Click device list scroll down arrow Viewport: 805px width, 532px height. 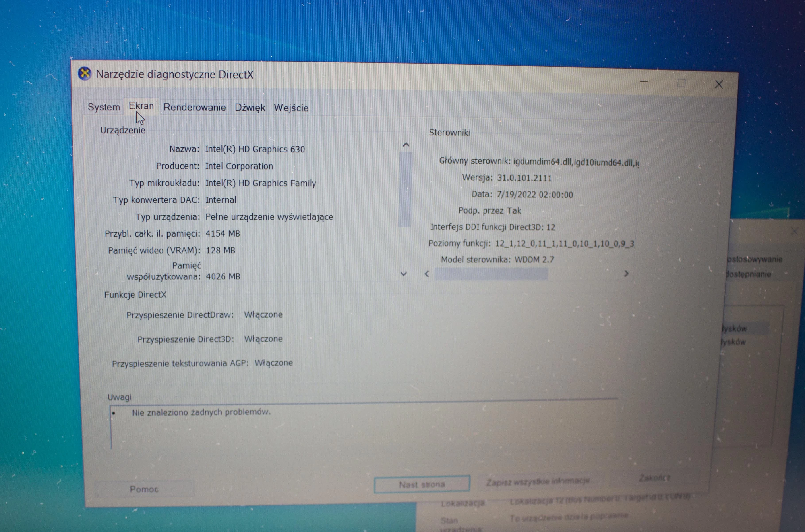404,274
